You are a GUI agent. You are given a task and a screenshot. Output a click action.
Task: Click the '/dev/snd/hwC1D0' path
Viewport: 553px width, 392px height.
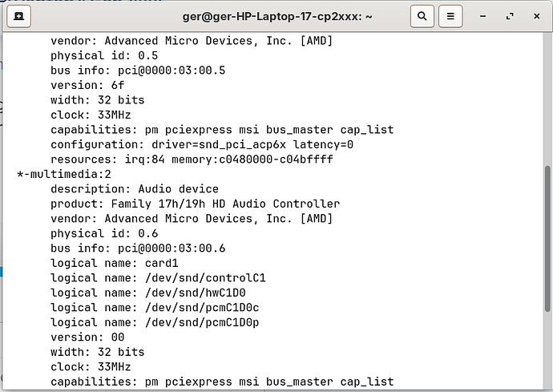[x=195, y=293]
